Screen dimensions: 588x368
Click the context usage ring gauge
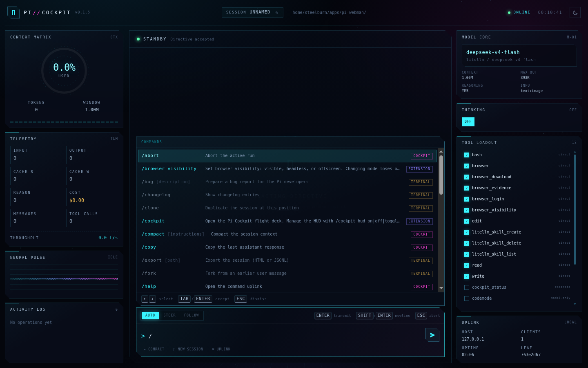tap(64, 71)
